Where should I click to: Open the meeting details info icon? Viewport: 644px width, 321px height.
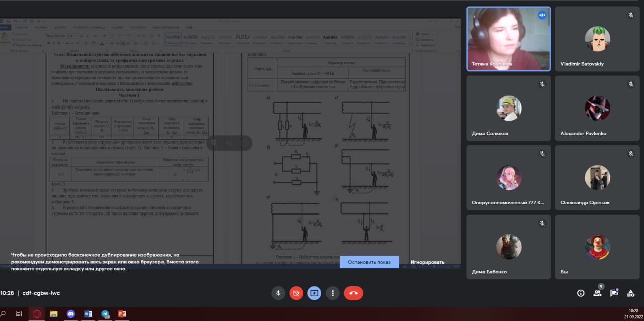coord(581,293)
